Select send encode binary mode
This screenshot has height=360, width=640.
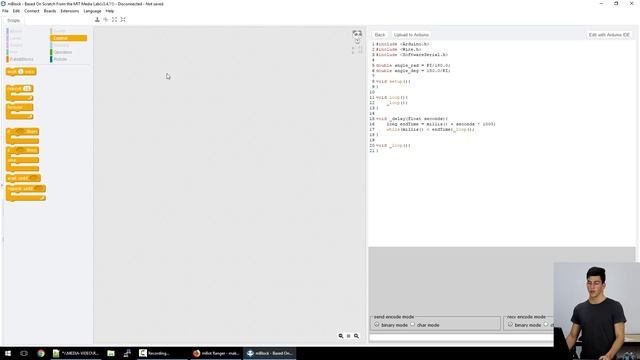coord(377,324)
